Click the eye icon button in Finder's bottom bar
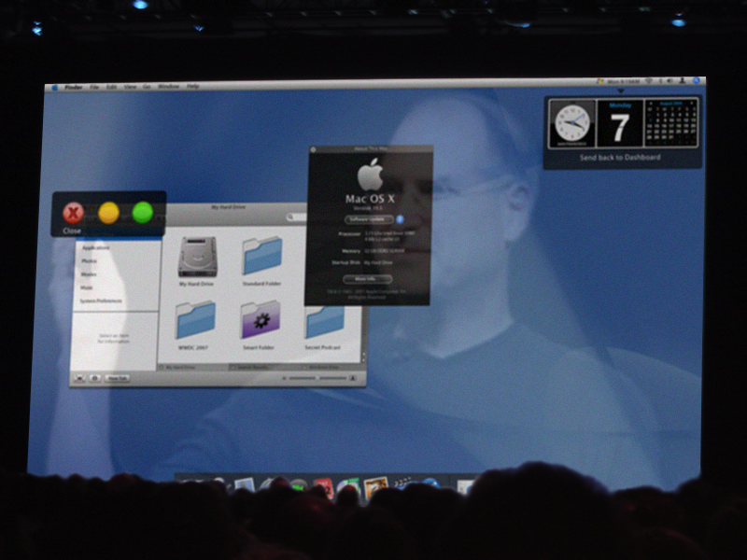747x560 pixels. click(x=95, y=378)
